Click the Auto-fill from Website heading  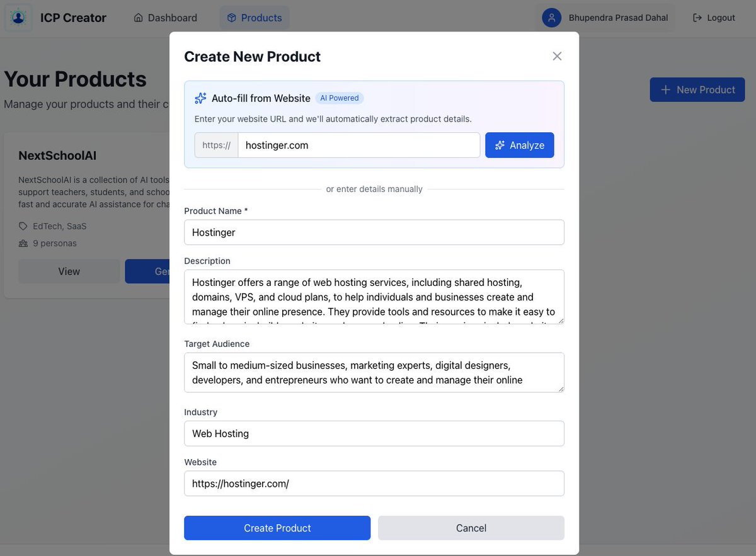click(261, 98)
